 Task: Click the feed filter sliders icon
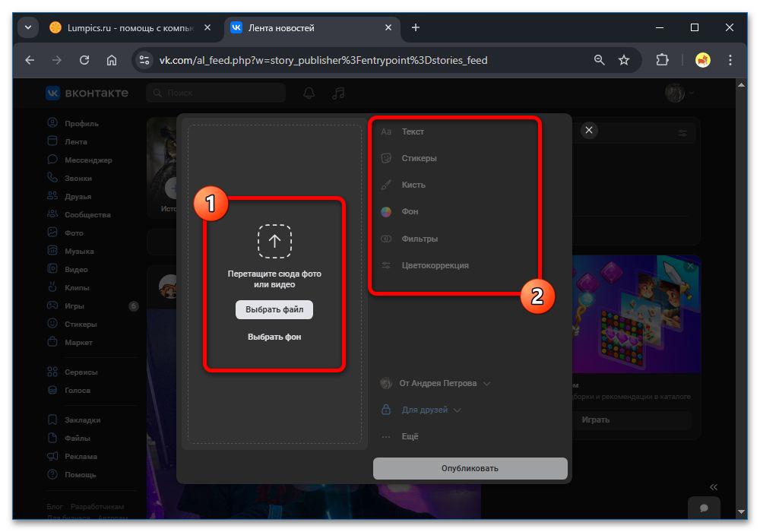682,133
